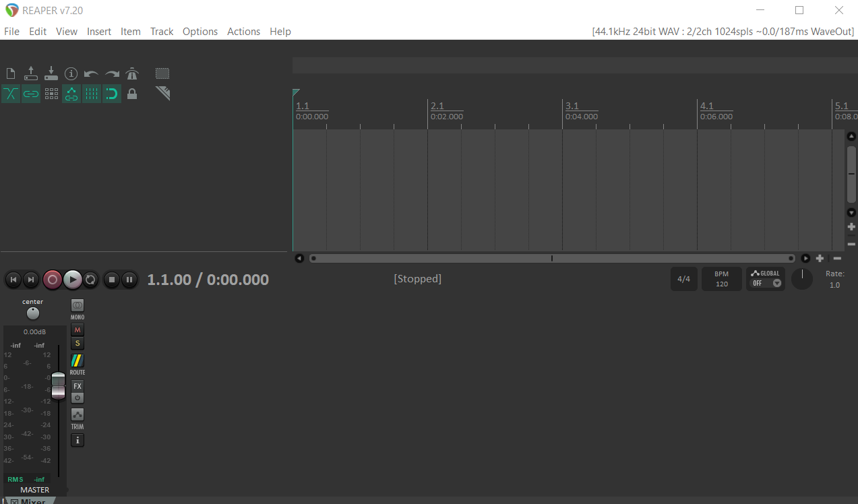Click horizontal zoom in plus button
The width and height of the screenshot is (858, 504).
tap(820, 258)
